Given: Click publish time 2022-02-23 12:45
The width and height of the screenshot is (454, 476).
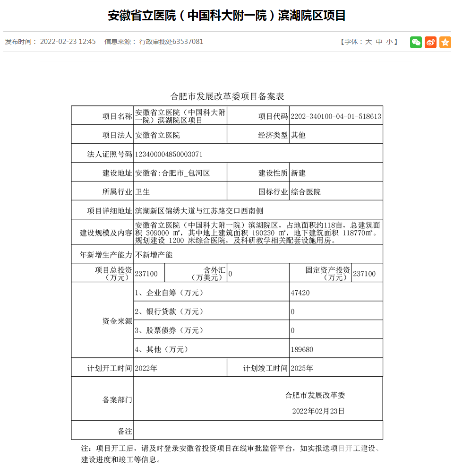Looking at the screenshot, I should point(68,42).
